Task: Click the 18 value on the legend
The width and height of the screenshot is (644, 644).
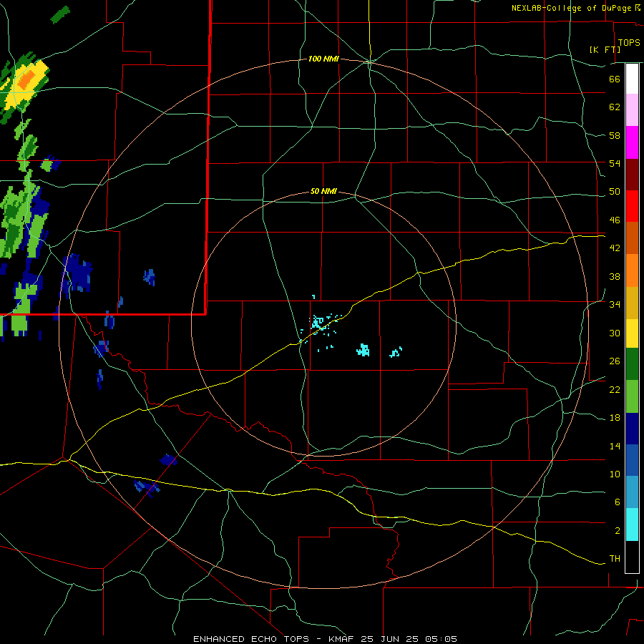Action: [x=615, y=418]
